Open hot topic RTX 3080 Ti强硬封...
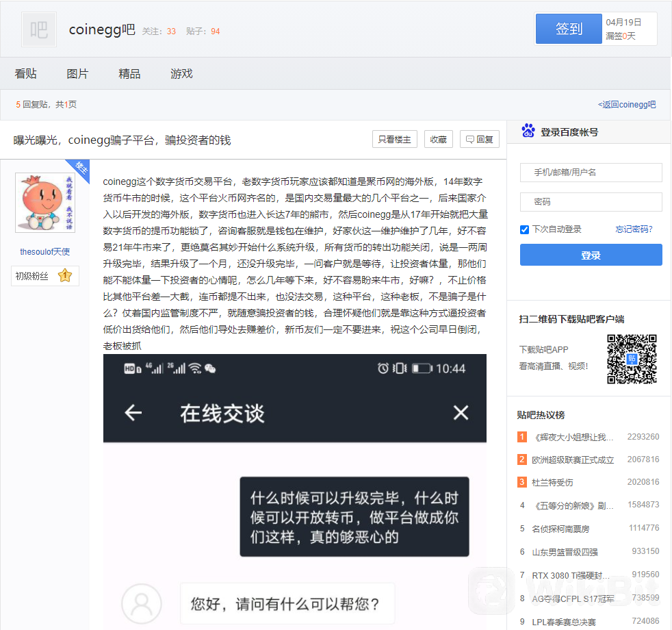This screenshot has height=630, width=672. click(571, 575)
